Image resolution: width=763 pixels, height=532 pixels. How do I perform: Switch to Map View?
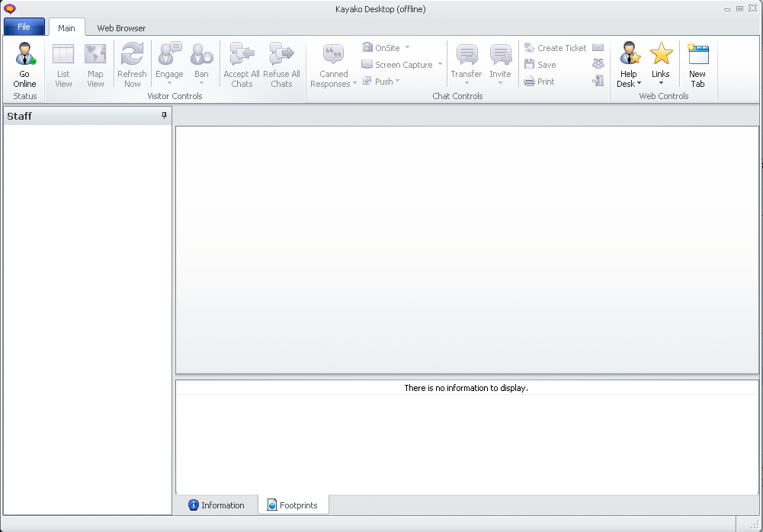[x=95, y=56]
